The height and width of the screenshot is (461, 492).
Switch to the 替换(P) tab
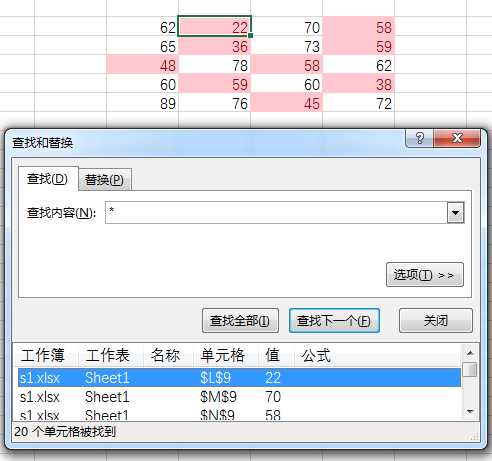click(x=104, y=180)
